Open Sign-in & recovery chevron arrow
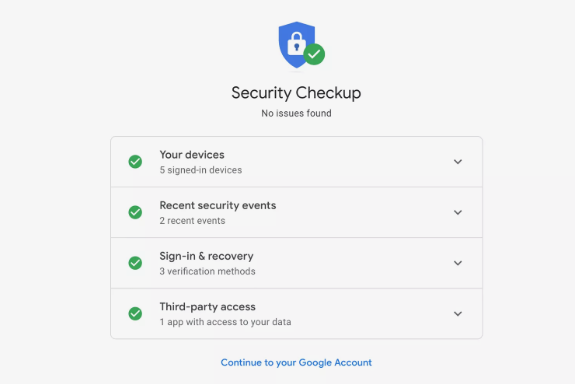575x392 pixels. (x=458, y=263)
